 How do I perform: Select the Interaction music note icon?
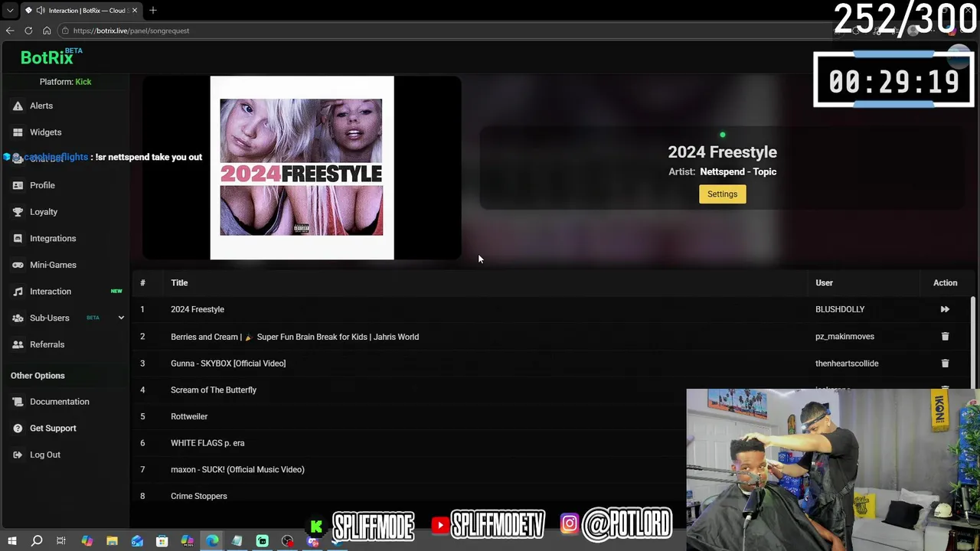[18, 292]
